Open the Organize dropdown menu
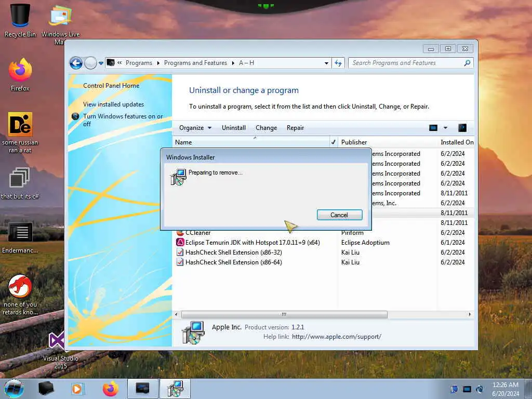This screenshot has width=532, height=399. point(195,128)
